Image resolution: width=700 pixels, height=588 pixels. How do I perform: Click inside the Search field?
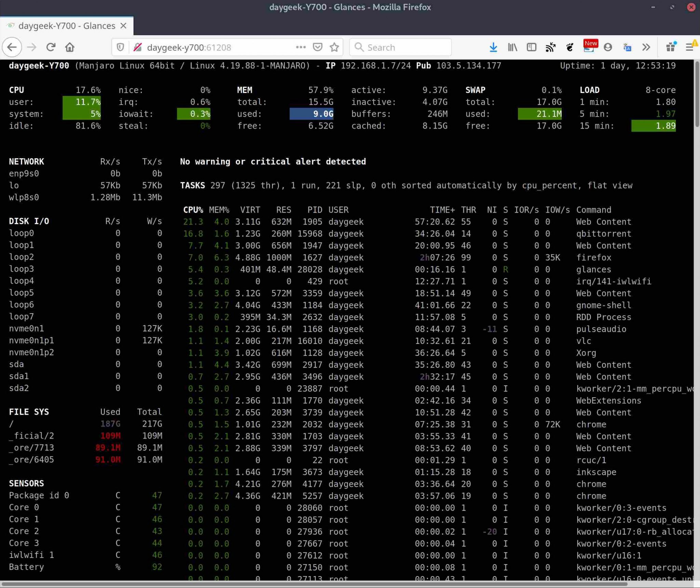point(400,47)
